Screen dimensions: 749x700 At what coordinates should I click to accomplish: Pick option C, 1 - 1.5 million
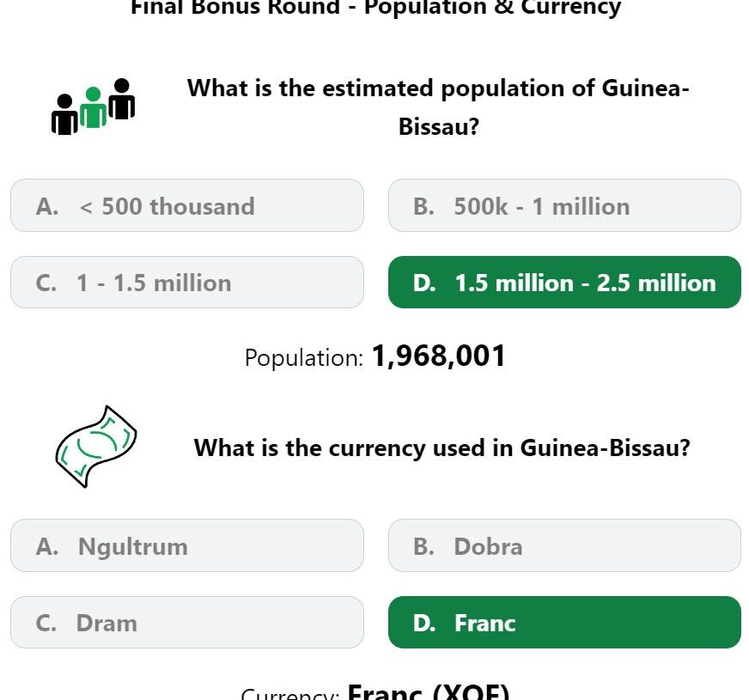187,283
